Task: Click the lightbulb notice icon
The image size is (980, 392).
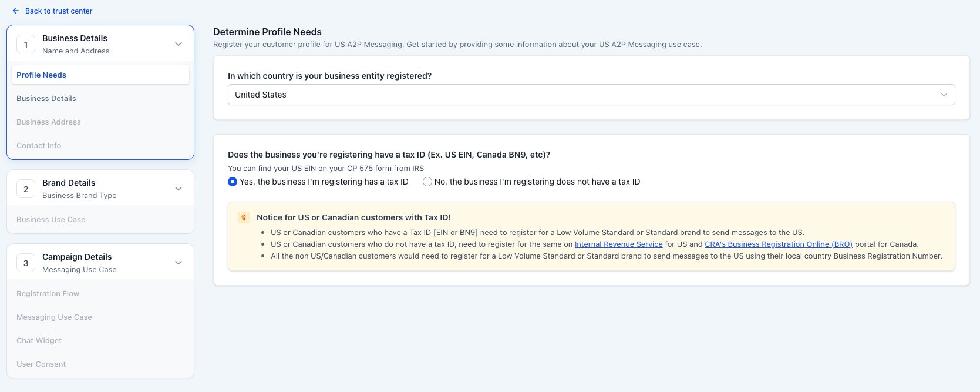Action: coord(244,217)
